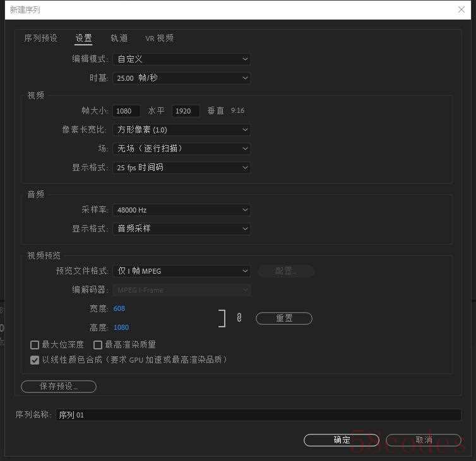
Task: Click the 重置 button
Action: [x=284, y=318]
